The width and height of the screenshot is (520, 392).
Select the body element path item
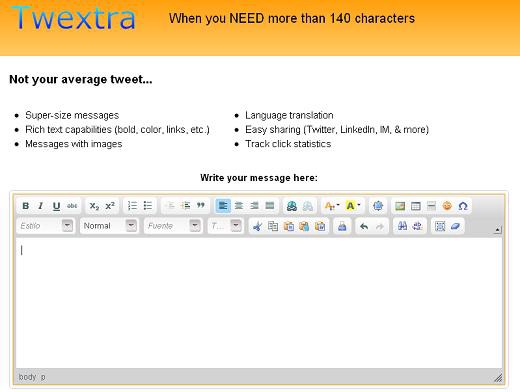[27, 377]
